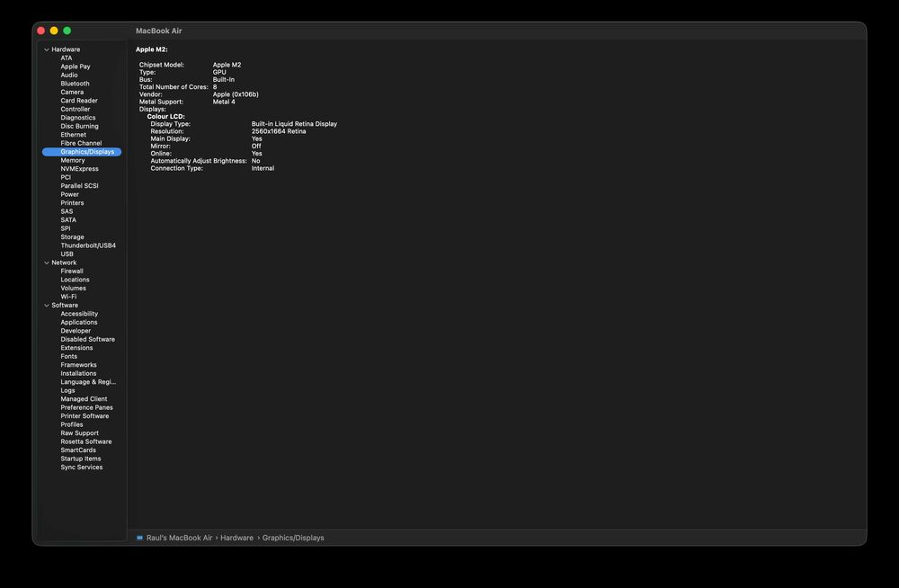Screen dimensions: 899x588
Task: Select Frameworks under Software
Action: pyautogui.click(x=78, y=365)
